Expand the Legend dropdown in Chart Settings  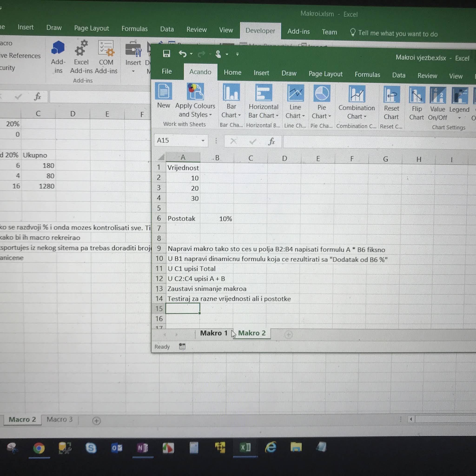(x=459, y=118)
